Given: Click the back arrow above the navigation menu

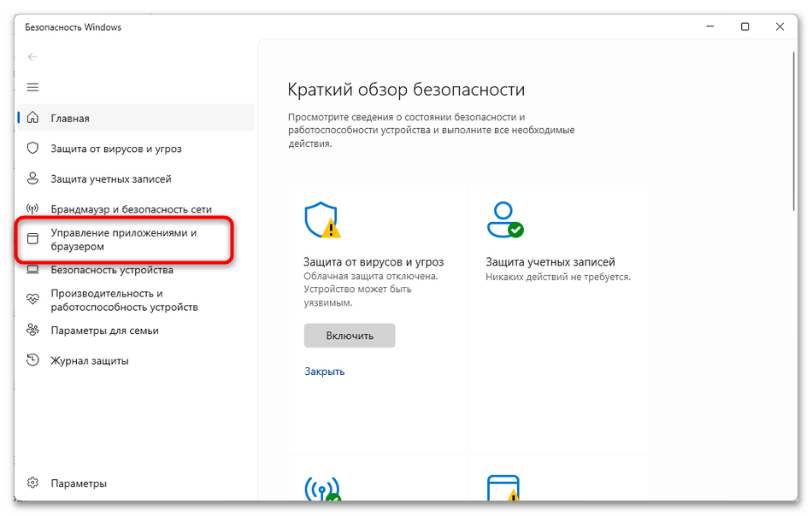Looking at the screenshot, I should point(32,57).
